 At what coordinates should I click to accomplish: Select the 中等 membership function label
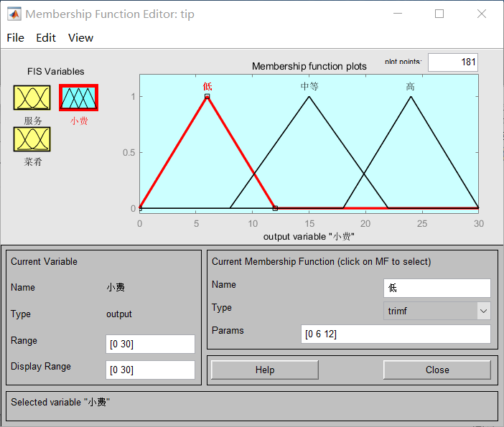click(309, 86)
